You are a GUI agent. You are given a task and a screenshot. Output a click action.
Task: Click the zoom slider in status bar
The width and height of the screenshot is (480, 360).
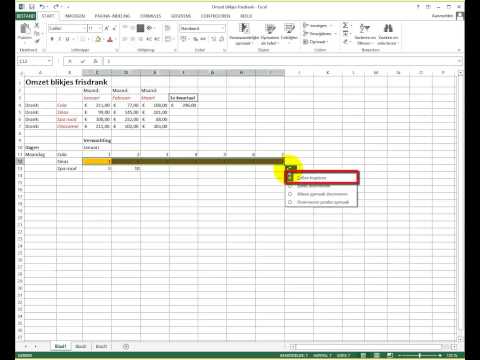point(419,356)
